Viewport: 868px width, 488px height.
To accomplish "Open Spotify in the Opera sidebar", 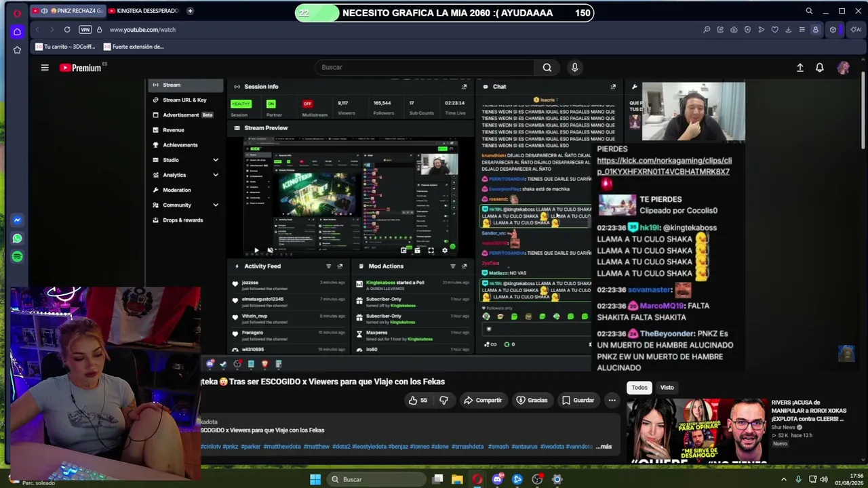I will click(x=17, y=257).
